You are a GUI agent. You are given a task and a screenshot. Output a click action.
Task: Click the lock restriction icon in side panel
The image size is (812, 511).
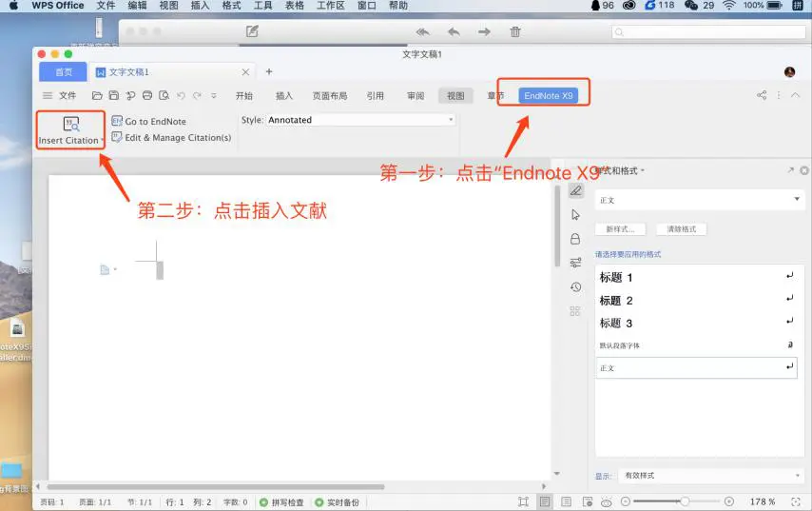point(575,239)
